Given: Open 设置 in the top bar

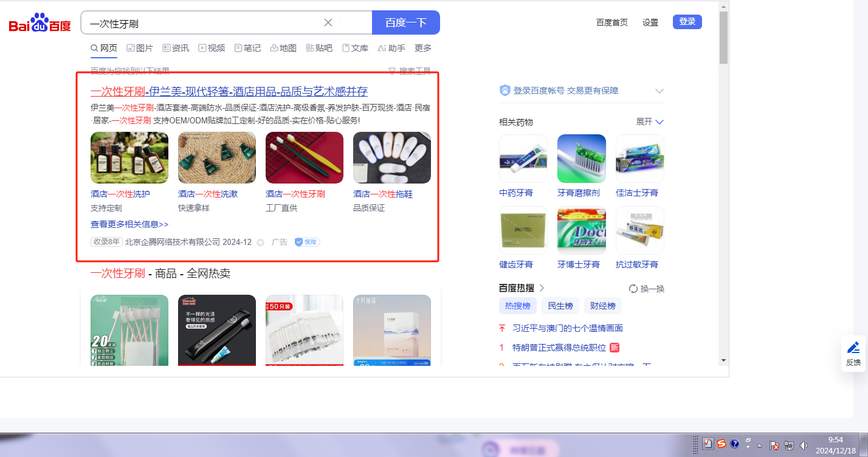Looking at the screenshot, I should pyautogui.click(x=650, y=22).
